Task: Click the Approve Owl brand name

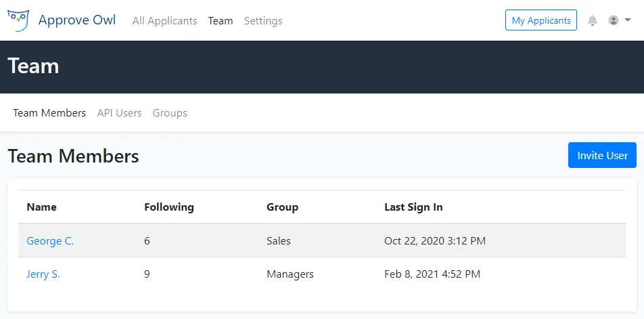Action: click(77, 20)
